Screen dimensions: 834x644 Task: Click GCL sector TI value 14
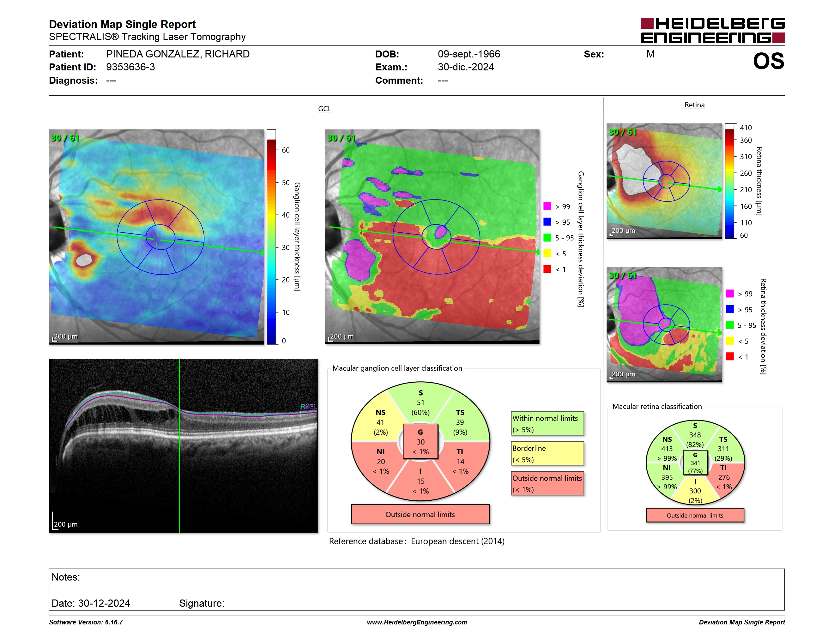(x=460, y=462)
